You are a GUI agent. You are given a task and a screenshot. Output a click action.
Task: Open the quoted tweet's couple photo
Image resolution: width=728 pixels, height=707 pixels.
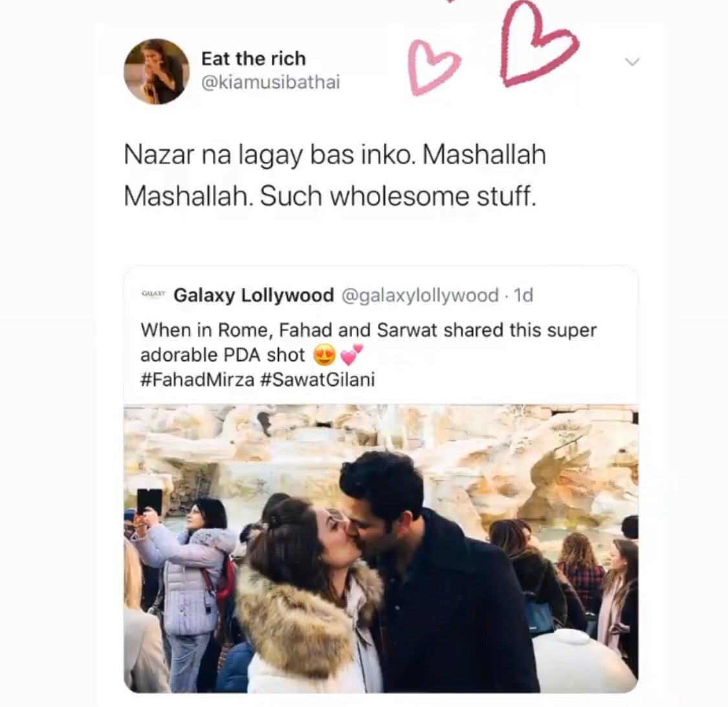click(381, 549)
